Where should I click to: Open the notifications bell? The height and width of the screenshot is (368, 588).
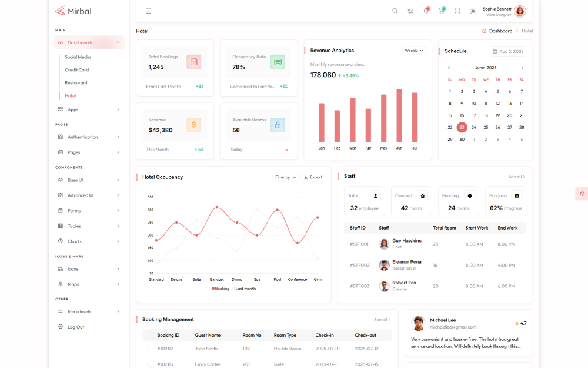(426, 11)
